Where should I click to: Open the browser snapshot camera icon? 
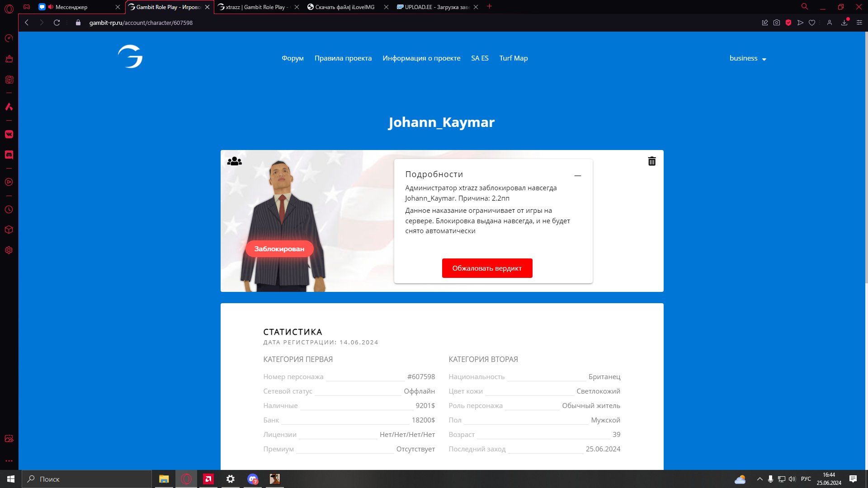tap(777, 23)
